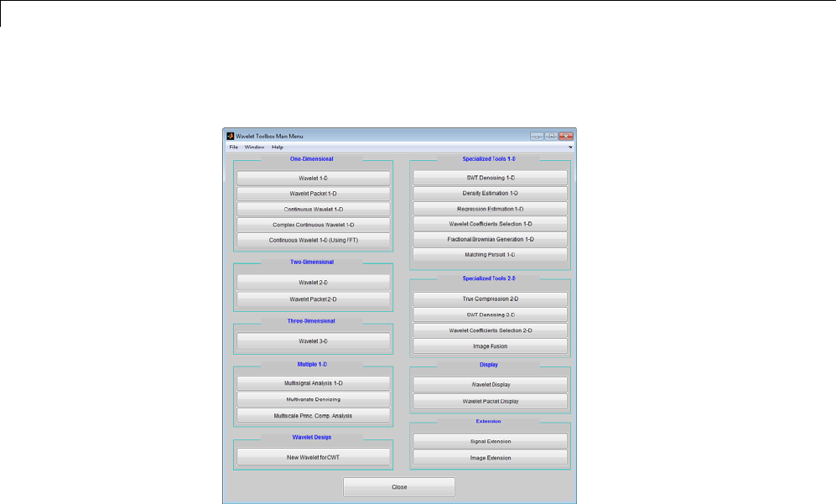Viewport: 836px width, 504px height.
Task: Open Multivariate Denoising
Action: [x=314, y=399]
